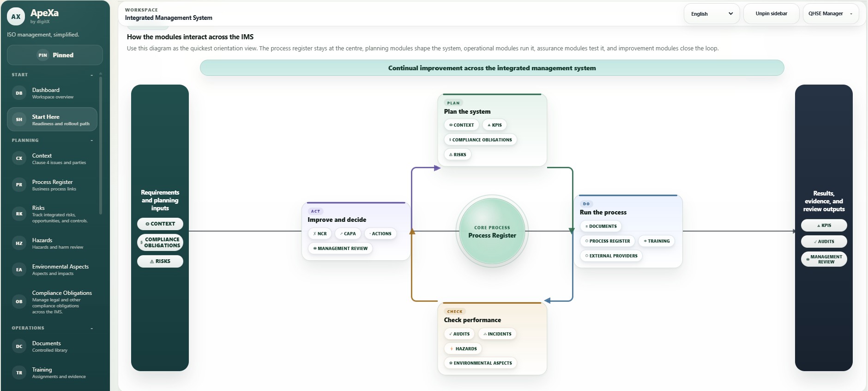
Task: Click the Integrated Management System workspace title
Action: [x=169, y=18]
